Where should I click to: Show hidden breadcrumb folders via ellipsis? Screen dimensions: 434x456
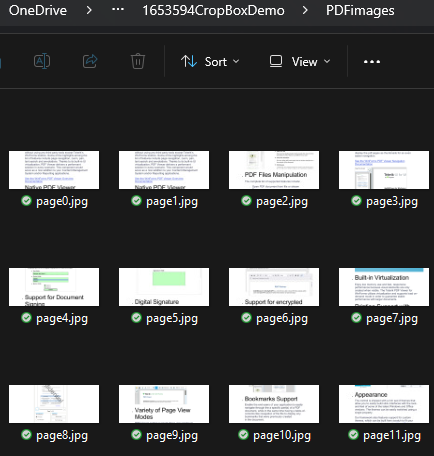tap(118, 10)
